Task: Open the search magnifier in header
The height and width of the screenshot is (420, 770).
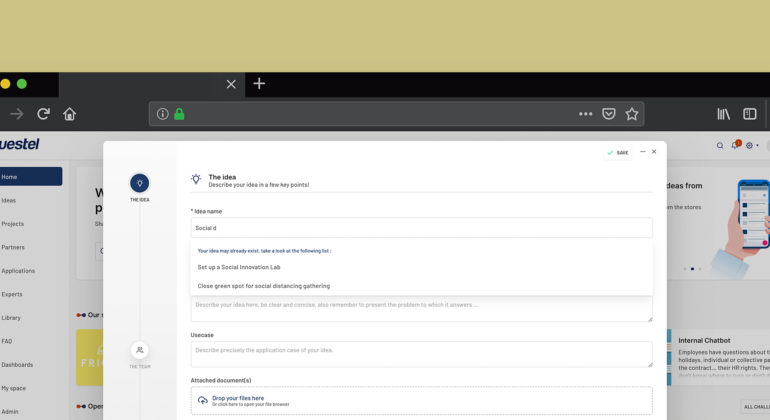Action: tap(719, 145)
